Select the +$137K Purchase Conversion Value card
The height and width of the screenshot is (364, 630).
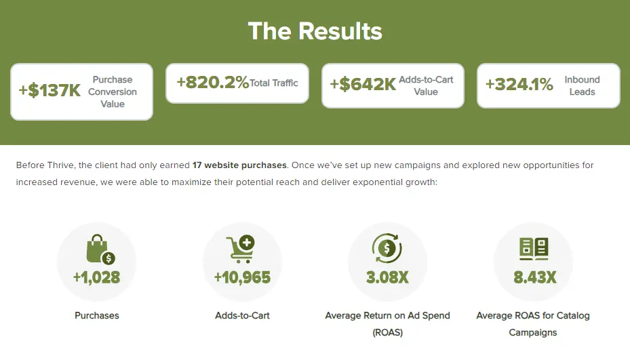pyautogui.click(x=81, y=92)
